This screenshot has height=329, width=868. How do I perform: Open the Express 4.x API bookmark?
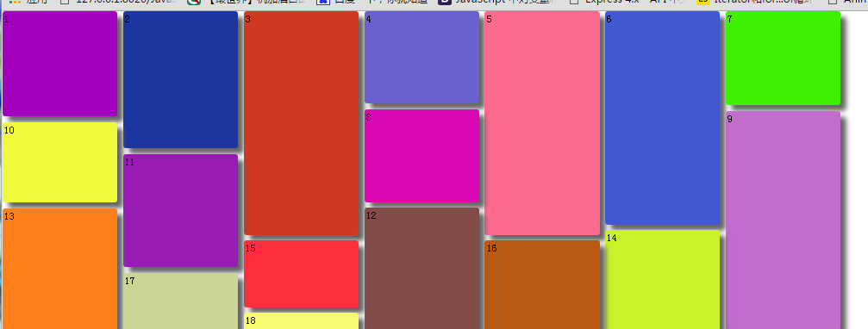tap(628, 3)
